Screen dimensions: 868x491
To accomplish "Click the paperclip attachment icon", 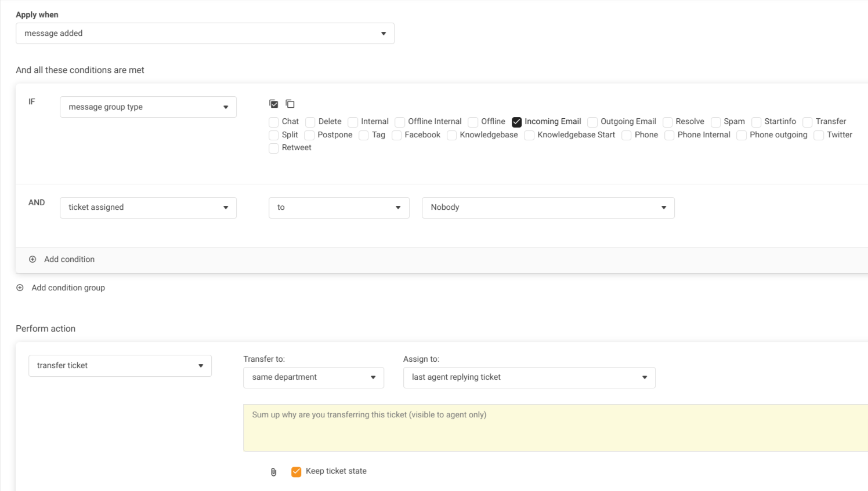I will [274, 472].
